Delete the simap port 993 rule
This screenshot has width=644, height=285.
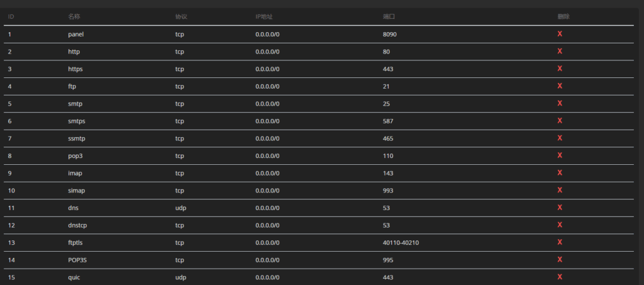(560, 190)
